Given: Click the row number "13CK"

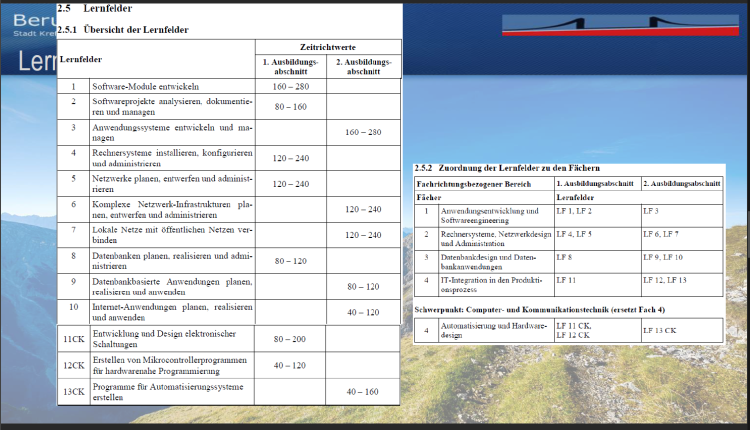Looking at the screenshot, I should pos(74,391).
